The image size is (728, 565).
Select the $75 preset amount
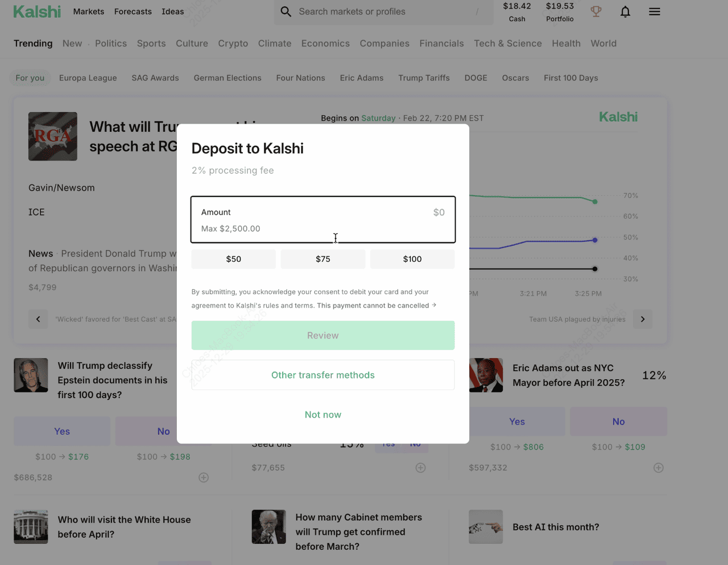pos(323,259)
